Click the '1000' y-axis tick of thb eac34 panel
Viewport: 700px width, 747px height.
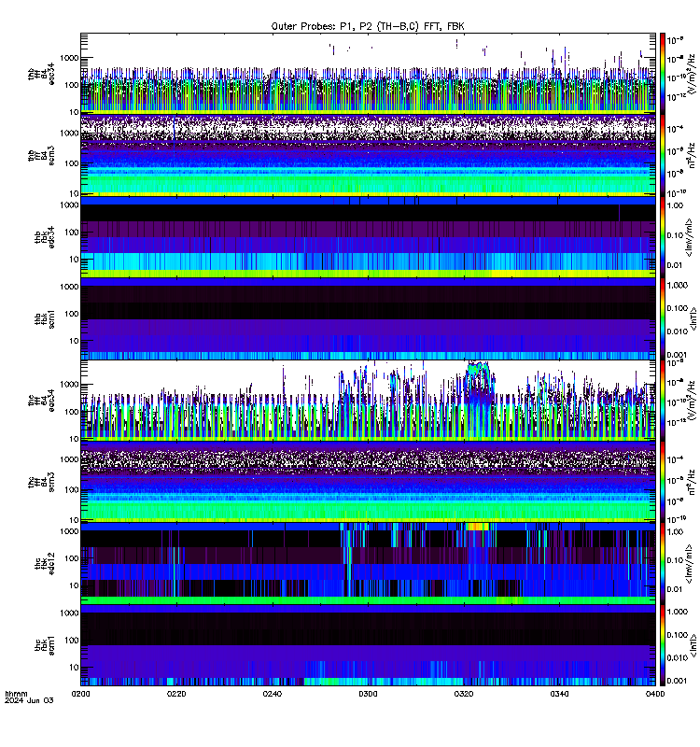(69, 58)
